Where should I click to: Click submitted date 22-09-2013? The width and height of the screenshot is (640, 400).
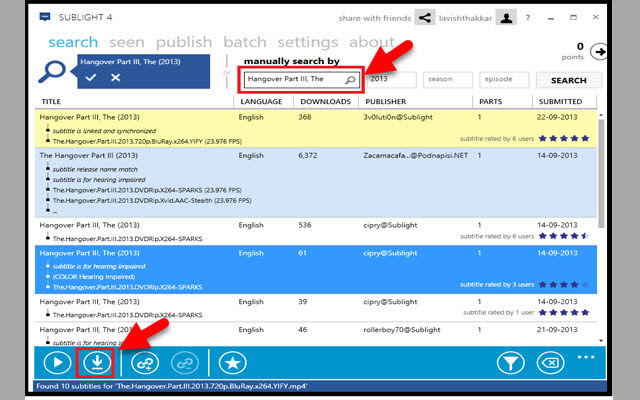[x=557, y=117]
